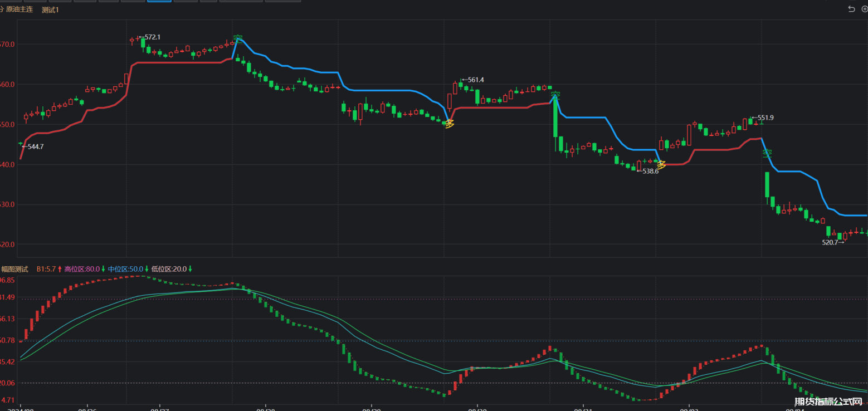Image resolution: width=868 pixels, height=411 pixels.
Task: Click the 538.6 low price label
Action: (x=650, y=172)
